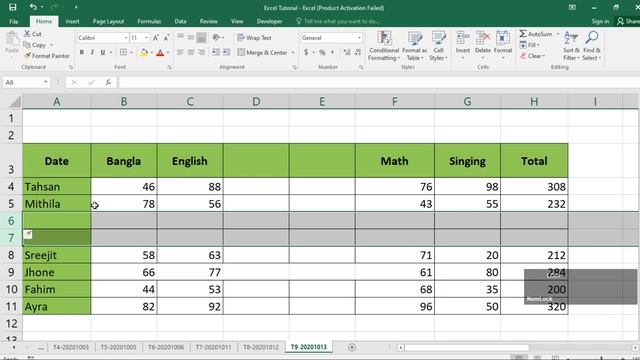Switch to the Developer ribbon tab
Image resolution: width=640 pixels, height=360 pixels.
[269, 21]
